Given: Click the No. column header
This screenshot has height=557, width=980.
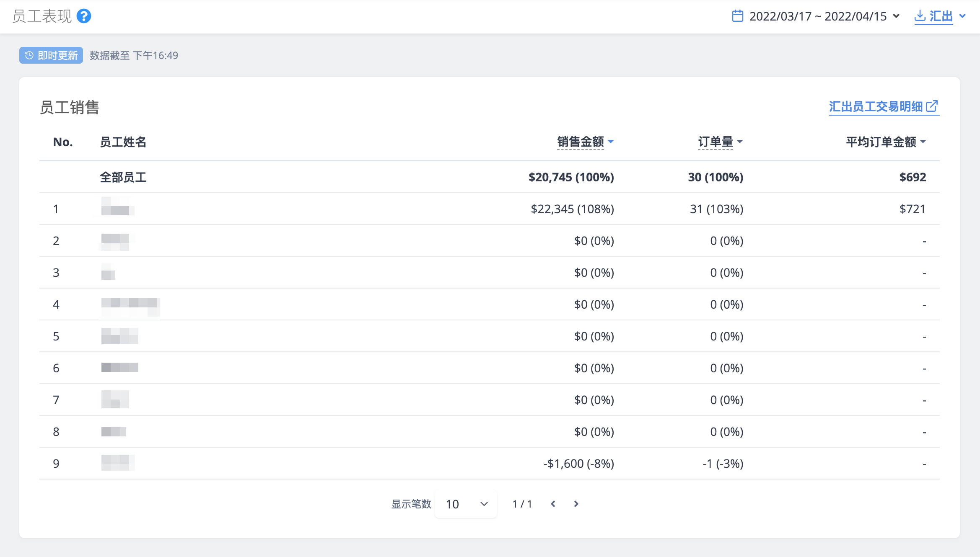Looking at the screenshot, I should pyautogui.click(x=63, y=142).
